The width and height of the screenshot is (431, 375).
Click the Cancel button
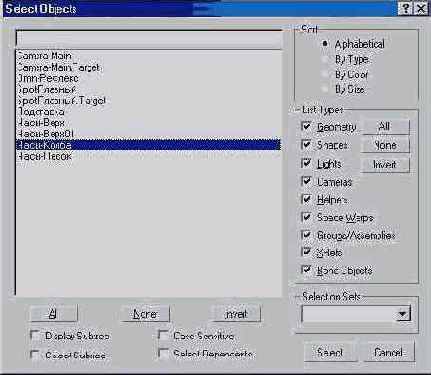(x=389, y=352)
